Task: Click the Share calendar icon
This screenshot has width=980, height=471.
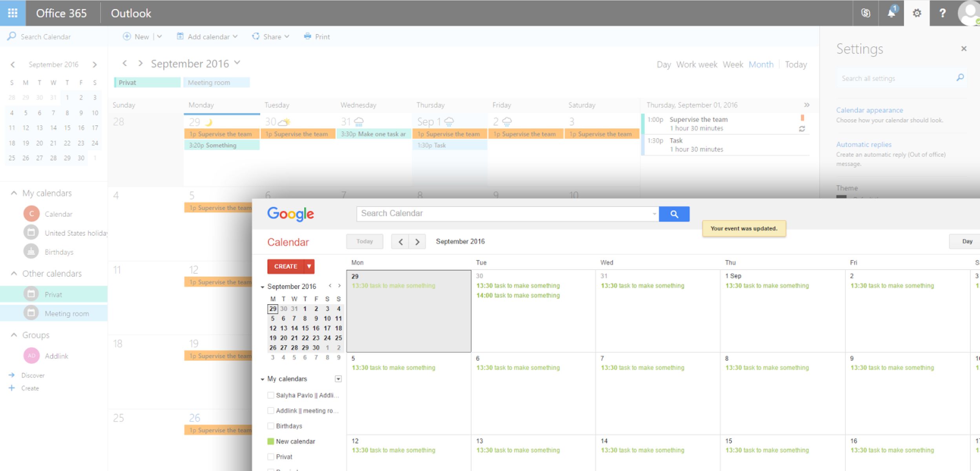Action: point(254,36)
